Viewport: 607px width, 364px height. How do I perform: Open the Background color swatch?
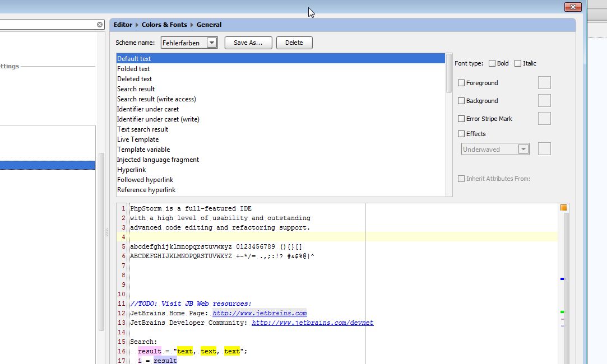pyautogui.click(x=544, y=101)
